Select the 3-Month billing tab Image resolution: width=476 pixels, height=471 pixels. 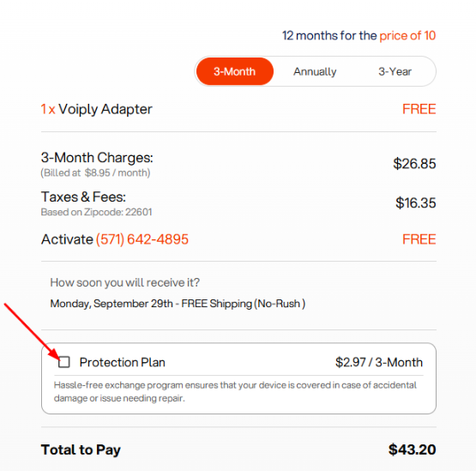tap(235, 71)
